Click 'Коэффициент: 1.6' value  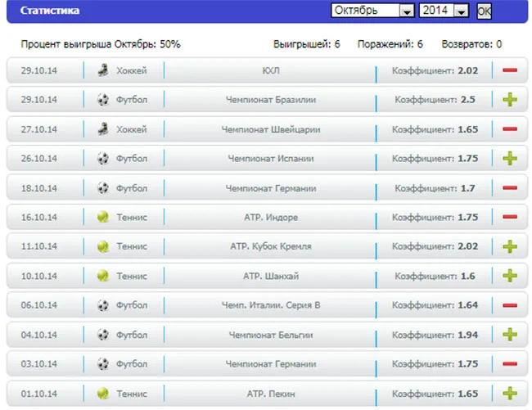(435, 276)
